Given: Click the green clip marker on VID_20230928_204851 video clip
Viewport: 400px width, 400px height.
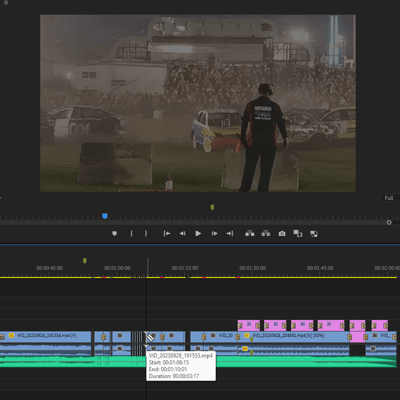Looking at the screenshot, I should (252, 339).
